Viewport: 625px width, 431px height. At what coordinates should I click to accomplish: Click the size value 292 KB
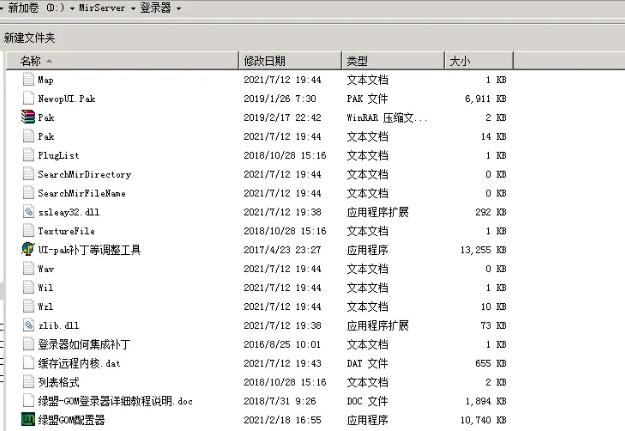(x=491, y=212)
